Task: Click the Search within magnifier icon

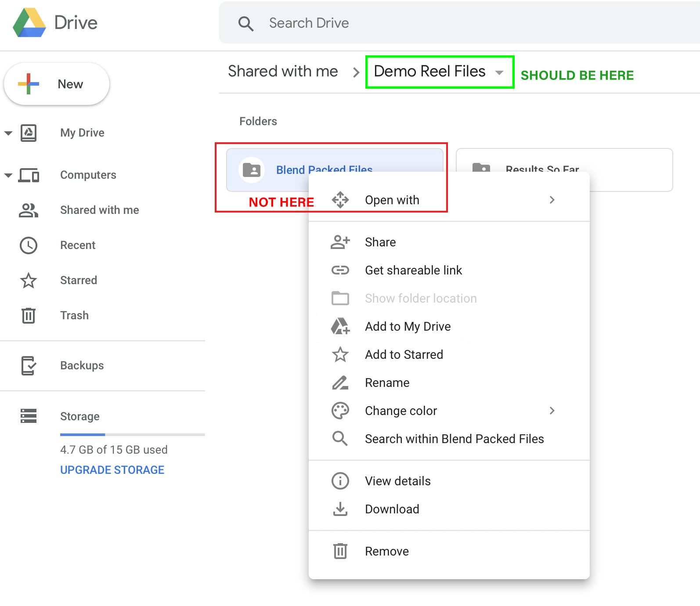Action: click(x=340, y=439)
